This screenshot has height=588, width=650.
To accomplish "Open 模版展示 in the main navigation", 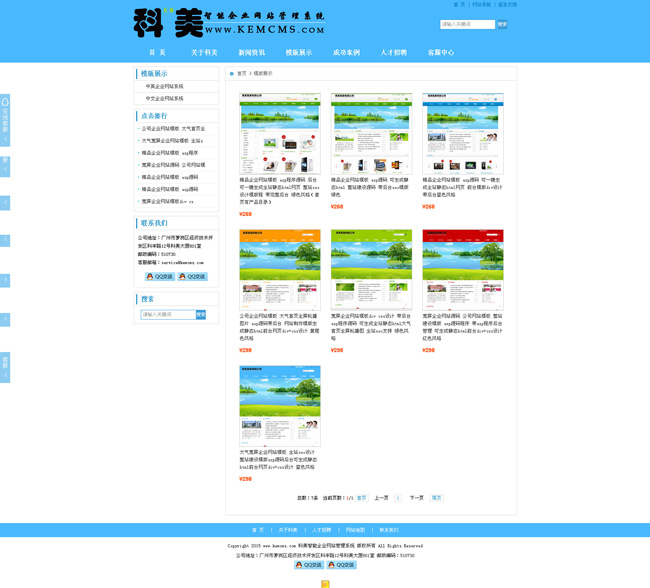I will pos(298,53).
